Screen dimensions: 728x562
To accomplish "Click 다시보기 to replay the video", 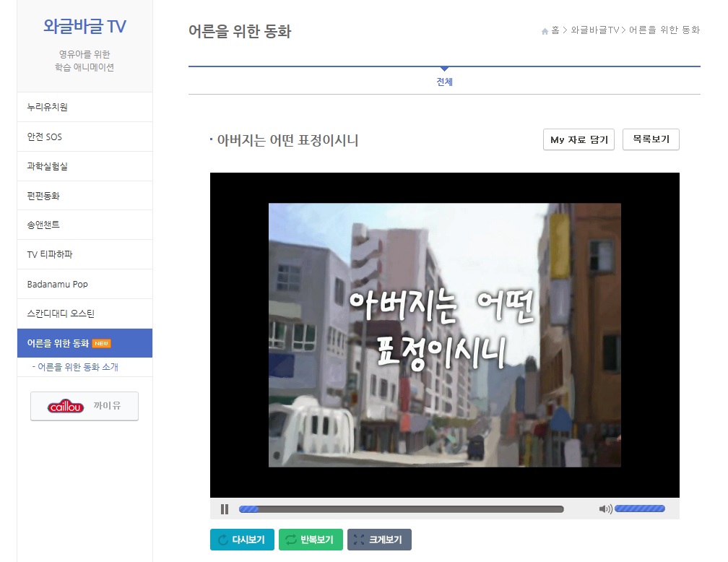I will tap(242, 540).
